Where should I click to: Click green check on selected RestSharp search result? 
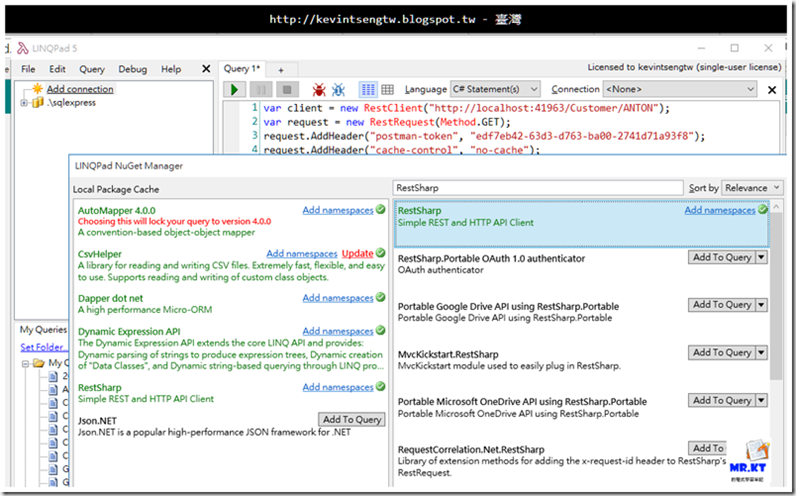coord(762,209)
